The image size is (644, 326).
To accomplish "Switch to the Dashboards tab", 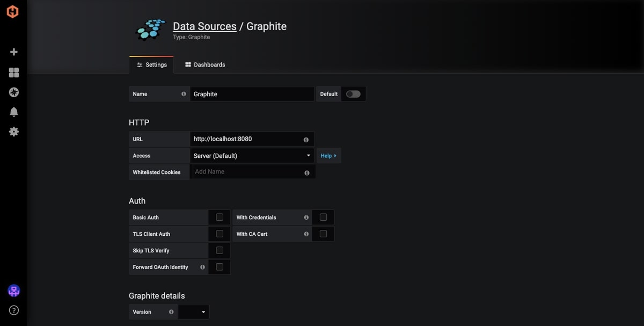I will [205, 65].
